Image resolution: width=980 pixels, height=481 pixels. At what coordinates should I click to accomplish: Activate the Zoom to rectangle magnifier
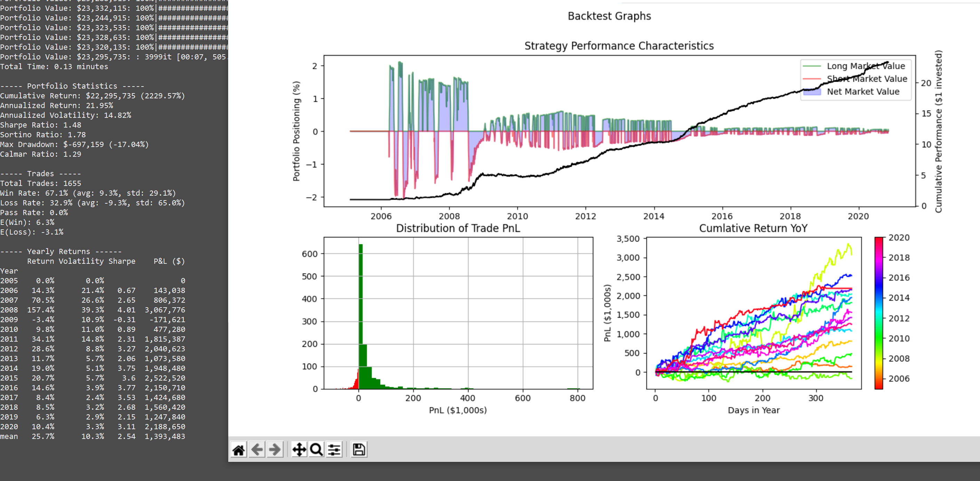(x=316, y=450)
